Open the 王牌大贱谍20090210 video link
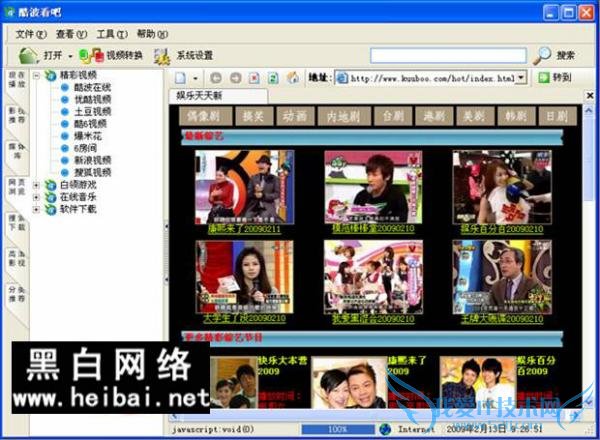Image resolution: width=600 pixels, height=440 pixels. tap(502, 318)
